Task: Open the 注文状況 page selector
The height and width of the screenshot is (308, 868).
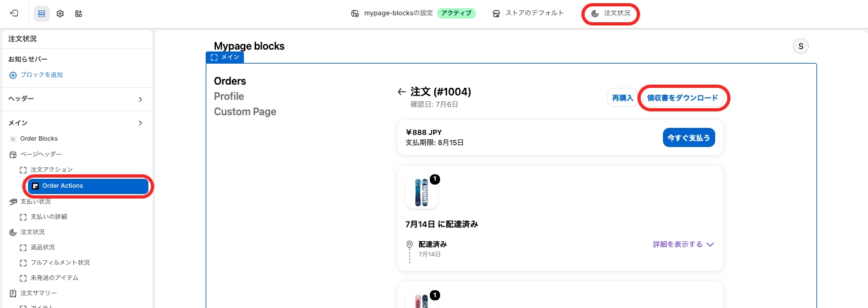Action: click(610, 13)
